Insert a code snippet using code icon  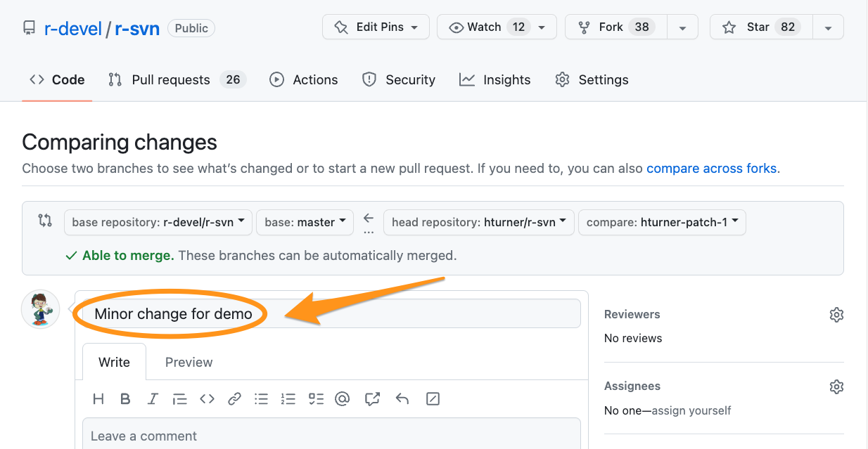207,399
